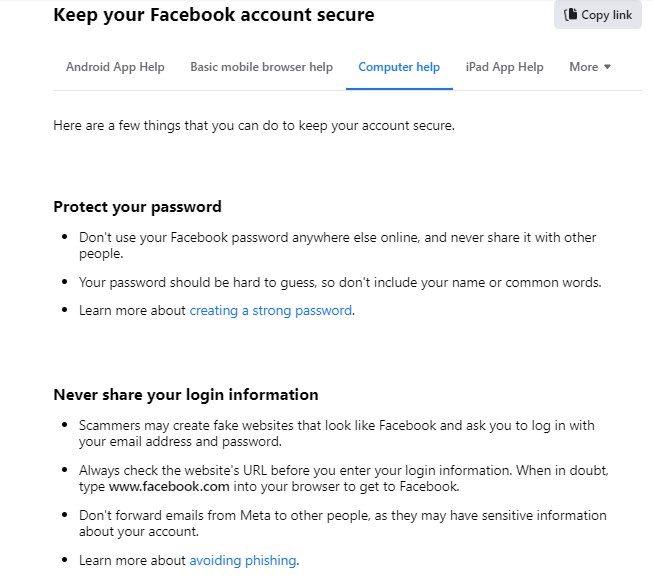Click the copy icon in Copy link button

tap(570, 15)
